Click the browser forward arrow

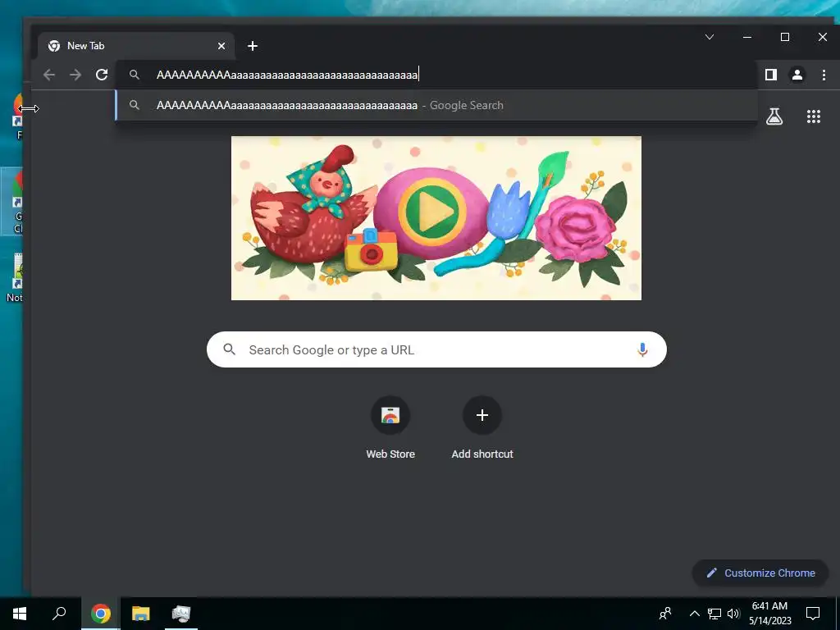click(75, 75)
